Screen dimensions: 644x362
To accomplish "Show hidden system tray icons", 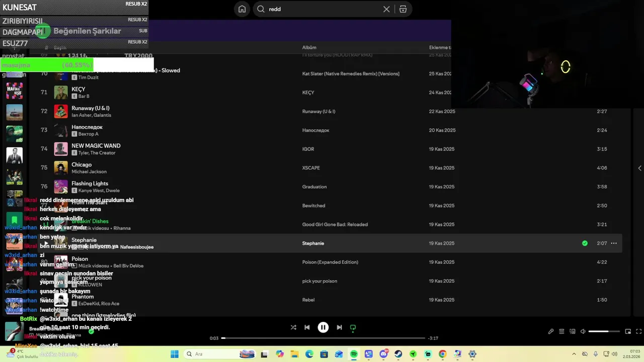I will (574, 354).
